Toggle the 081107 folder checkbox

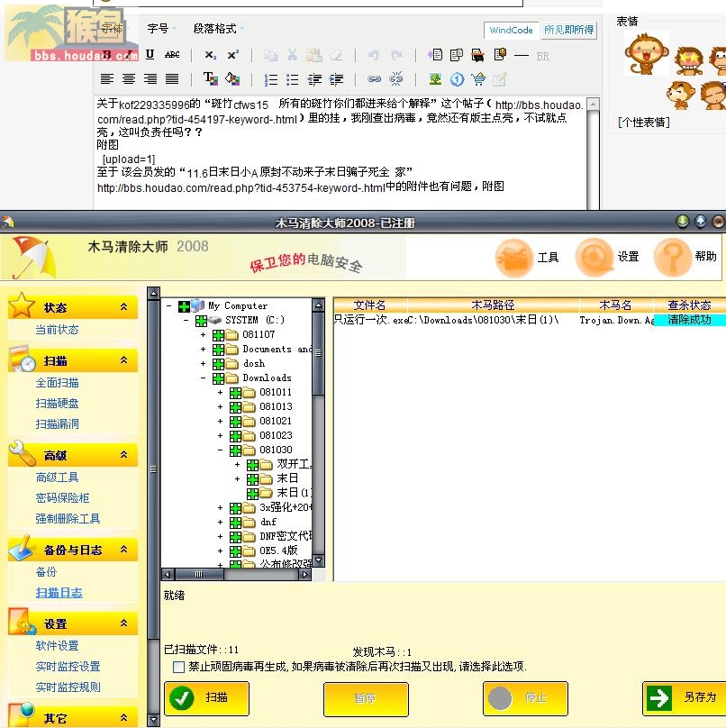[218, 335]
